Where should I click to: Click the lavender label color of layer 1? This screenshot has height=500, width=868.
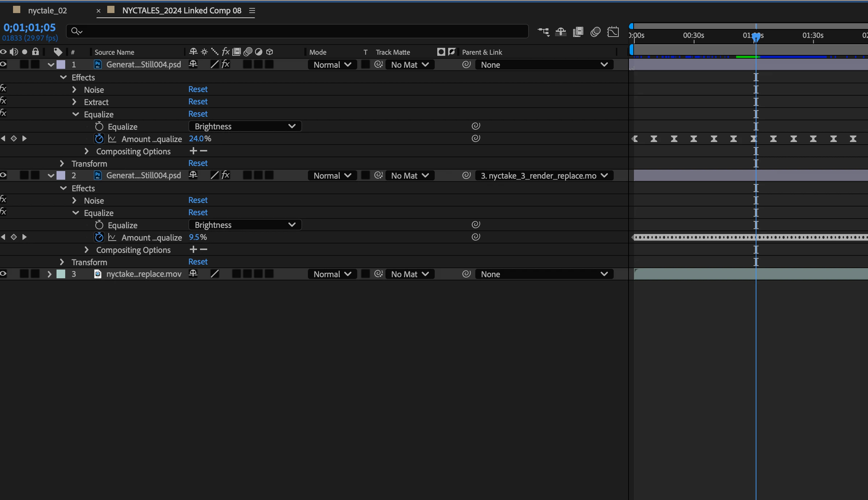coord(61,64)
